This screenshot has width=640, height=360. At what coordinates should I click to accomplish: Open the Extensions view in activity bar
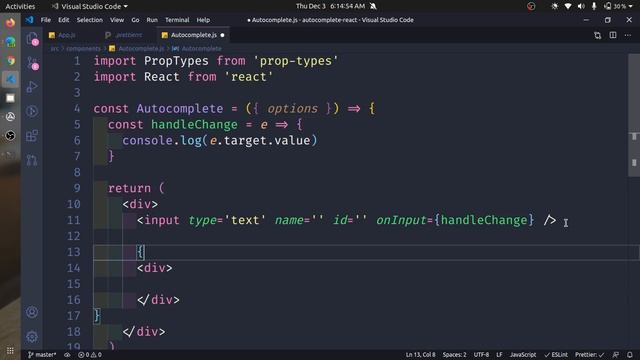[x=32, y=136]
